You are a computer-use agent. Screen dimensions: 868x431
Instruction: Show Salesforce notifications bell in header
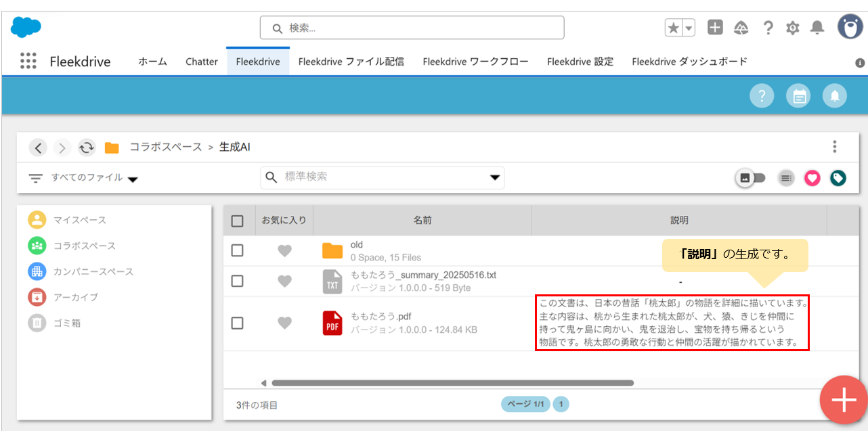[818, 27]
